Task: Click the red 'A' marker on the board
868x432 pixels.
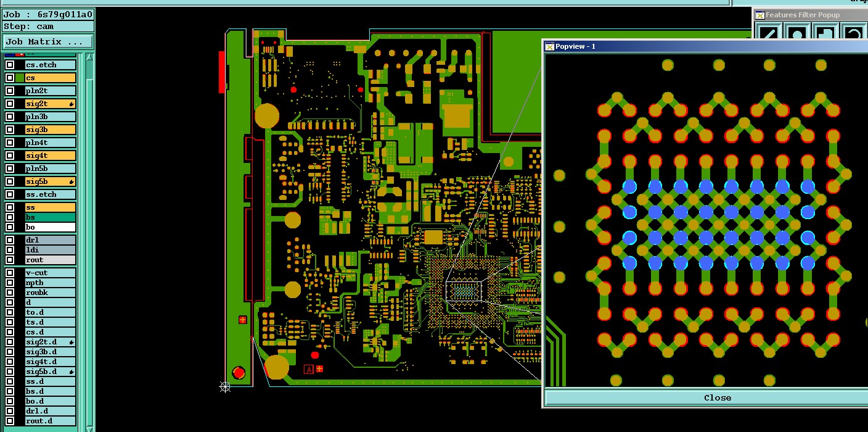Action: point(309,369)
